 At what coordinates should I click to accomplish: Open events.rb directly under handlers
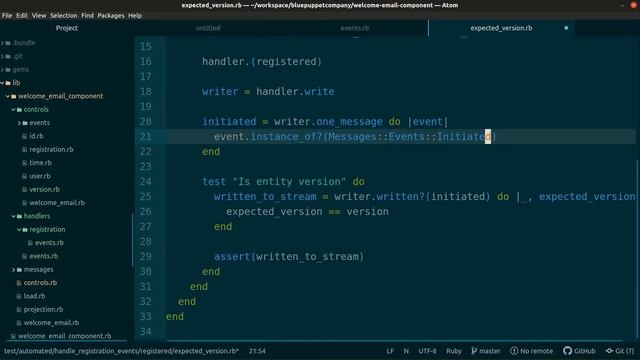(43, 256)
